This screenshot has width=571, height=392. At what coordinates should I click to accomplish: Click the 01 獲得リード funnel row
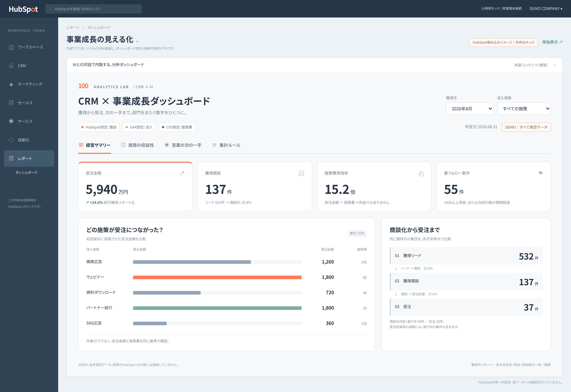coord(466,256)
